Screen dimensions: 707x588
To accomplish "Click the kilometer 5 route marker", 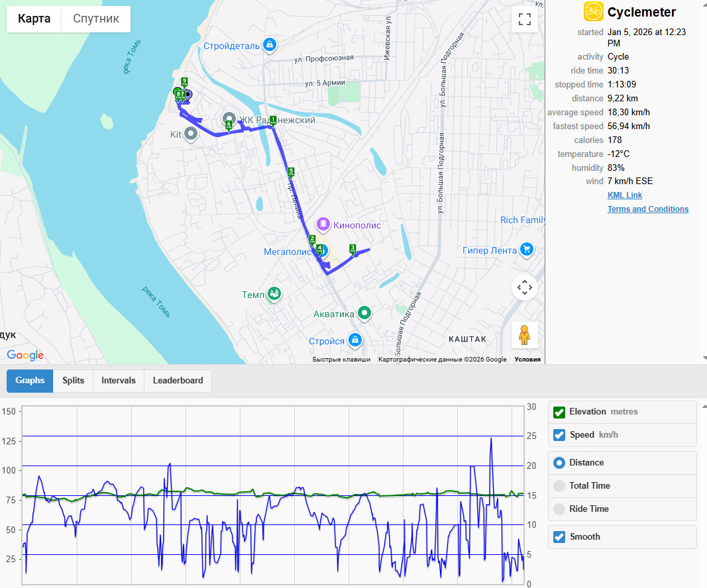I will [x=291, y=172].
